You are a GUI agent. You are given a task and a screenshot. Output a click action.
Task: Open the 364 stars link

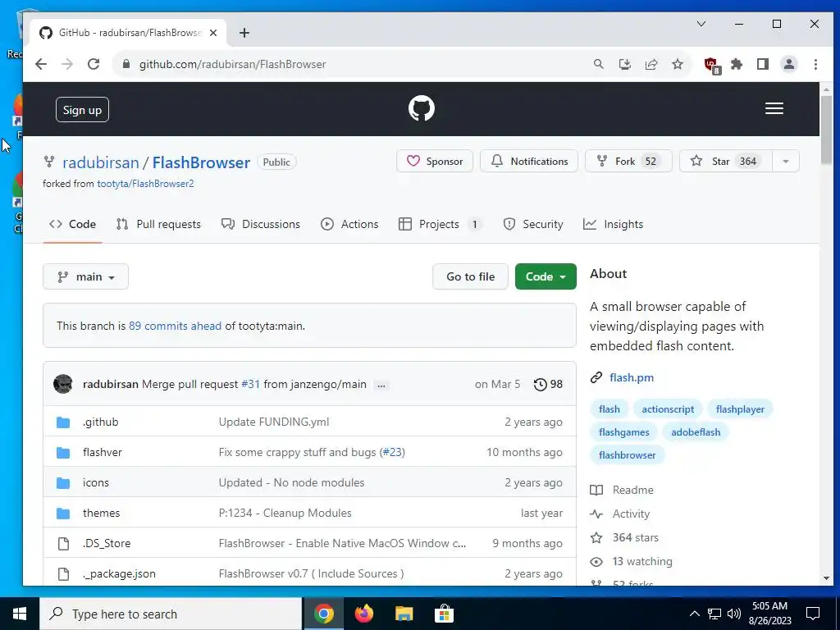[x=624, y=538]
